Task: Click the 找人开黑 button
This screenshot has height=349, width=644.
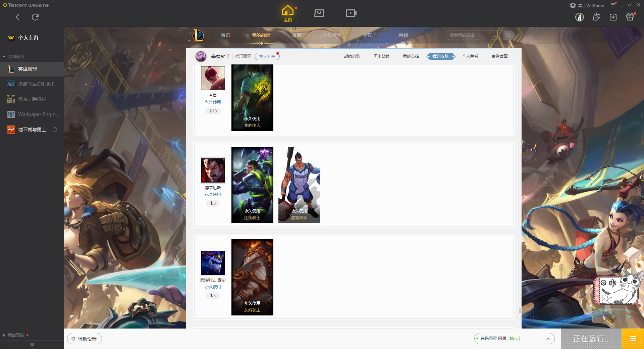Action: tap(267, 56)
